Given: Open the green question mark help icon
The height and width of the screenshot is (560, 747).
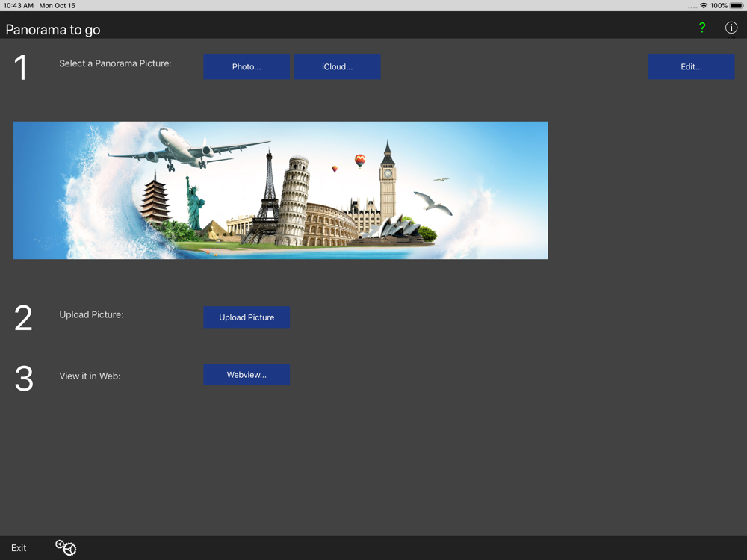Looking at the screenshot, I should 701,28.
